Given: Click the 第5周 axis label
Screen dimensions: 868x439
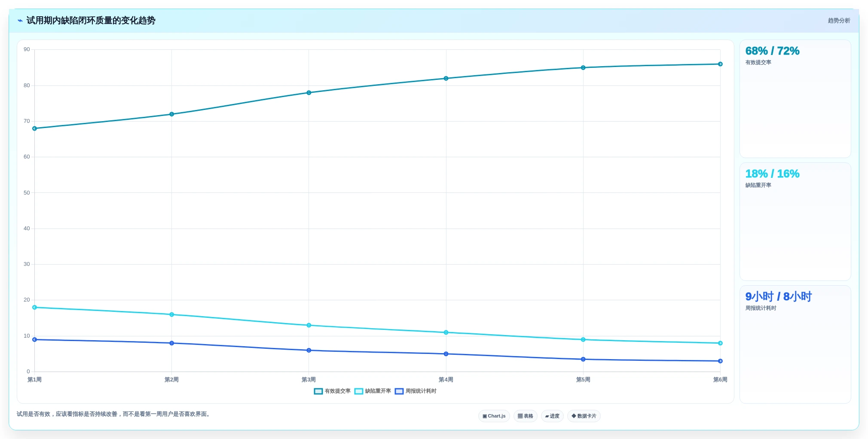Looking at the screenshot, I should pyautogui.click(x=583, y=380).
